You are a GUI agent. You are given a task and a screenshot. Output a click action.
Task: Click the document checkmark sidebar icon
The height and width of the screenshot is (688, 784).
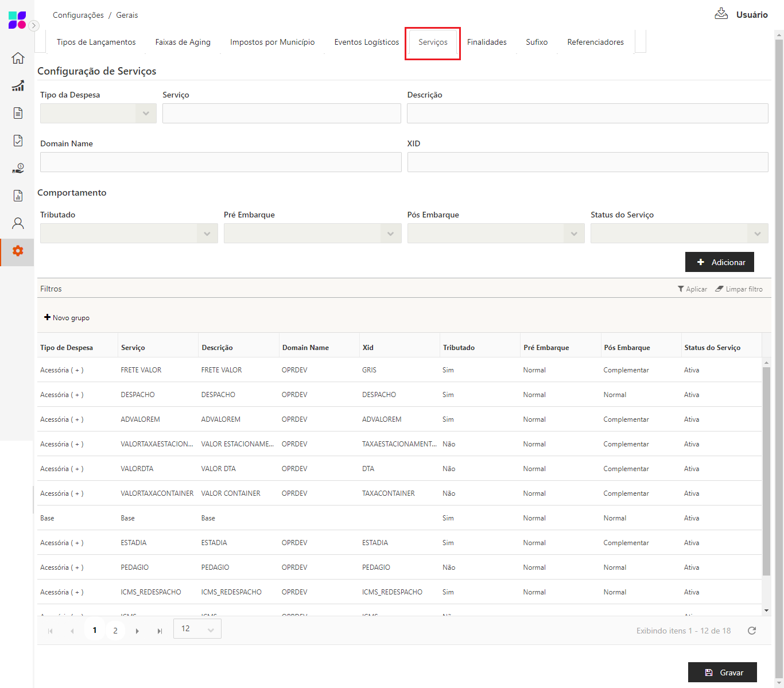[x=18, y=141]
